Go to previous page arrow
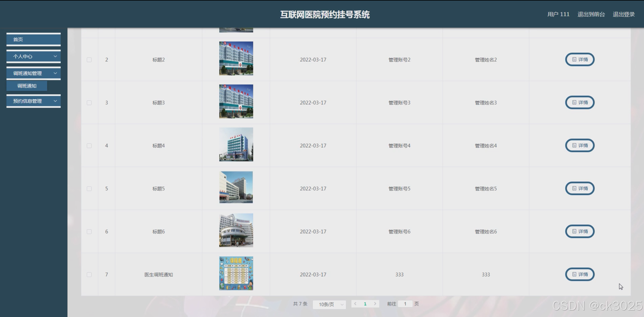 (355, 304)
